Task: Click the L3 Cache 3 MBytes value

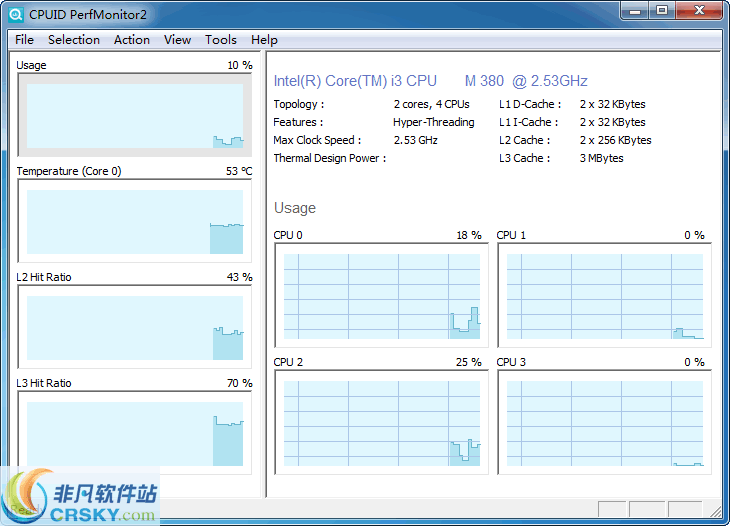Action: (602, 158)
